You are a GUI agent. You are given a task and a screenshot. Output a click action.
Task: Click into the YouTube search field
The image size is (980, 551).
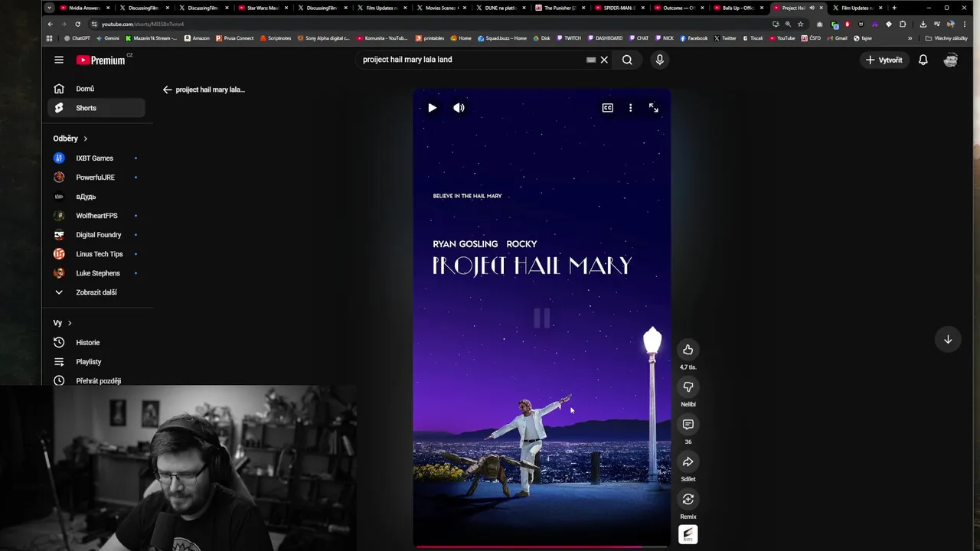pos(471,60)
